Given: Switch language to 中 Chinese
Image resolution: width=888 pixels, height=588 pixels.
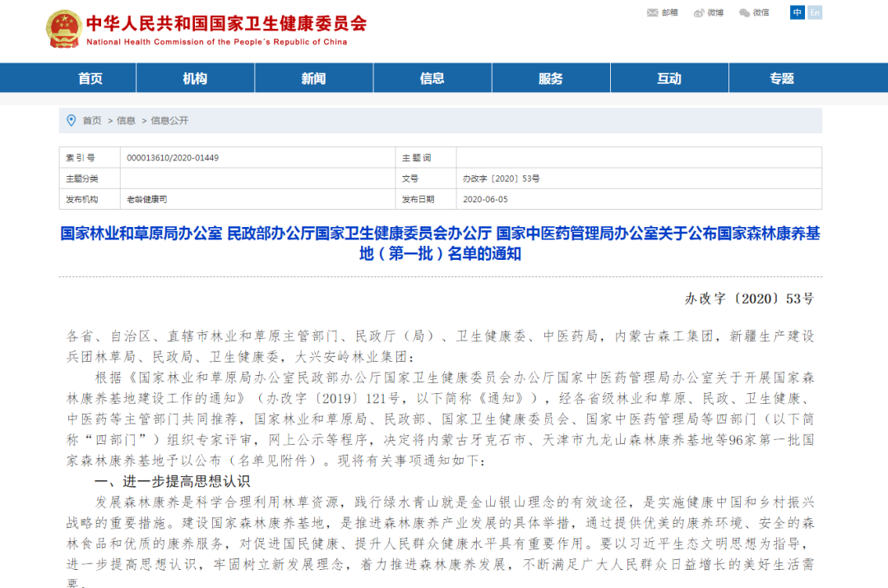Looking at the screenshot, I should pyautogui.click(x=797, y=12).
